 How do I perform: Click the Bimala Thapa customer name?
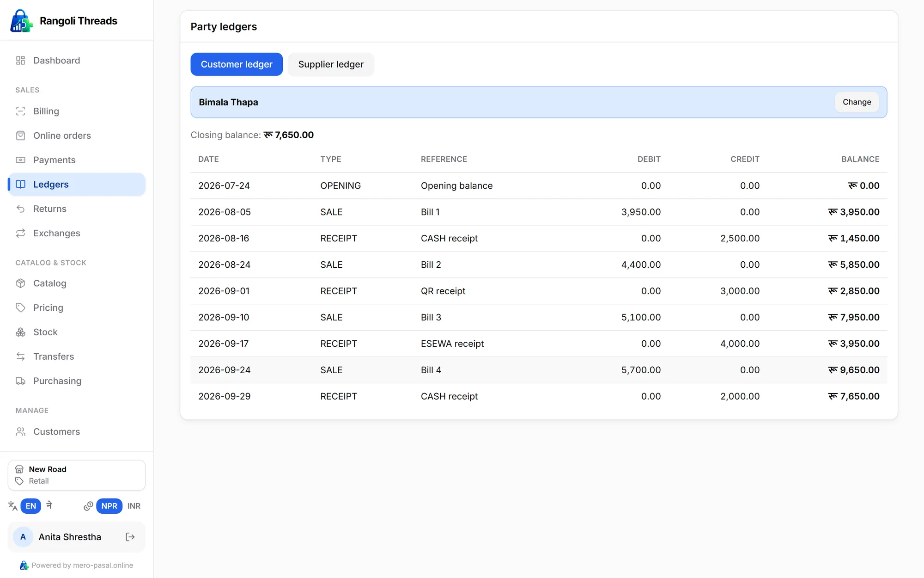point(228,102)
